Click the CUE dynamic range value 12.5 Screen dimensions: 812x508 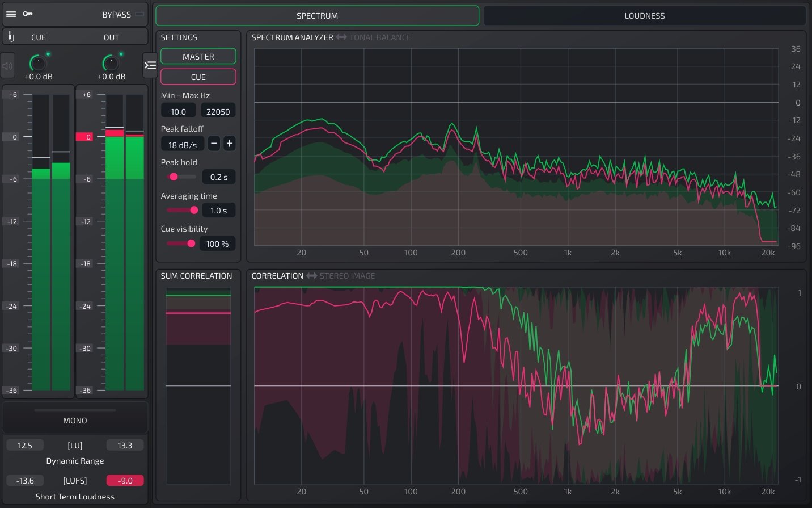(25, 446)
